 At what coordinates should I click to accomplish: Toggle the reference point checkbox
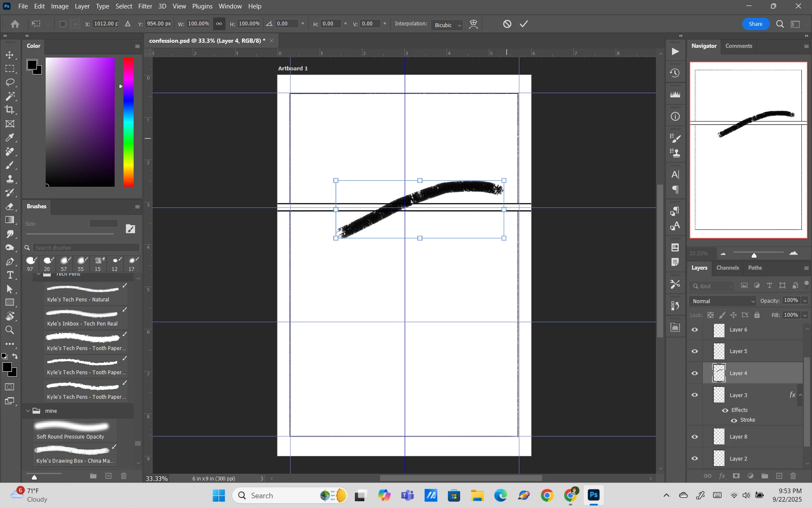[63, 24]
